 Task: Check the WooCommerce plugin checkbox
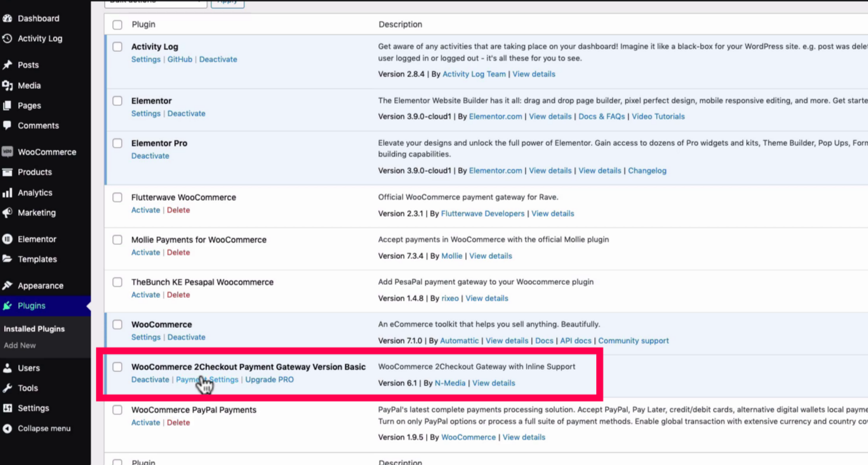[118, 325]
